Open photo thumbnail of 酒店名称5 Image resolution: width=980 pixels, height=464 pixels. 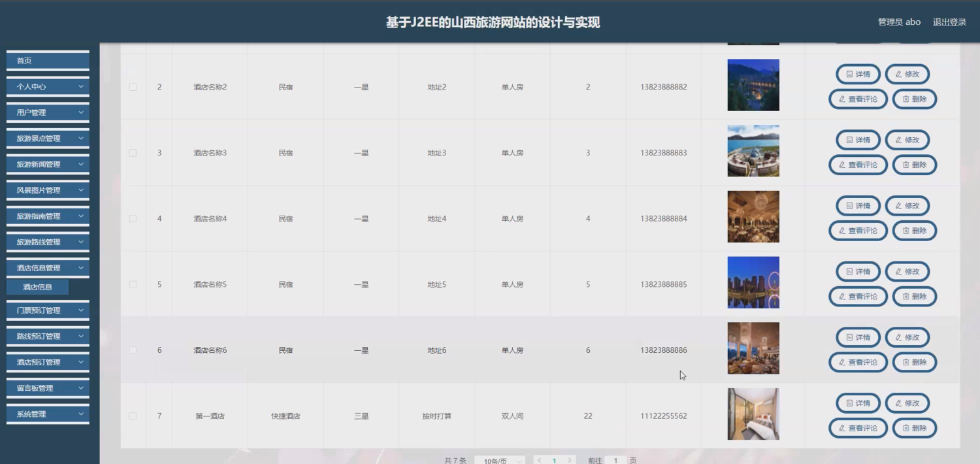pyautogui.click(x=753, y=282)
